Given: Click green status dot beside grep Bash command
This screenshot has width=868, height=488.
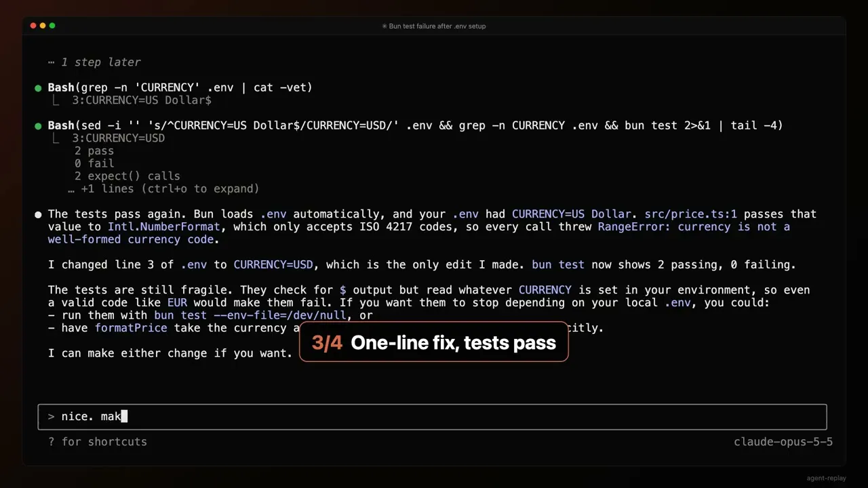Looking at the screenshot, I should 38,88.
